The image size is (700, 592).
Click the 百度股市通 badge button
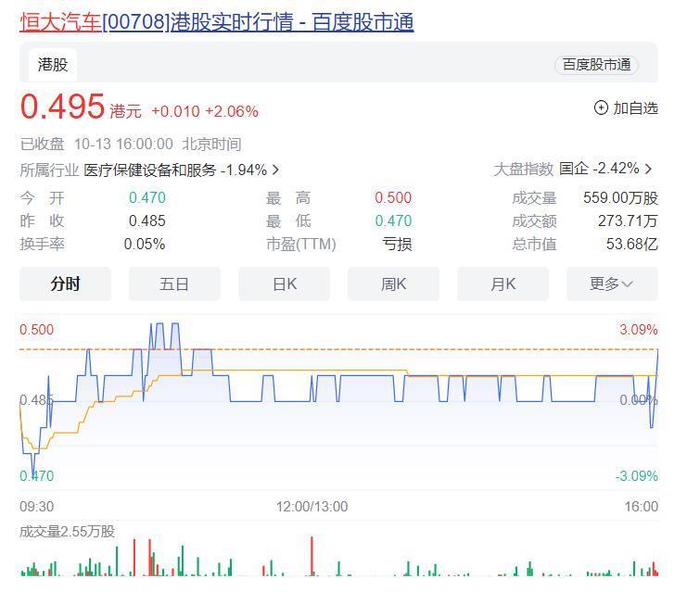(x=596, y=65)
